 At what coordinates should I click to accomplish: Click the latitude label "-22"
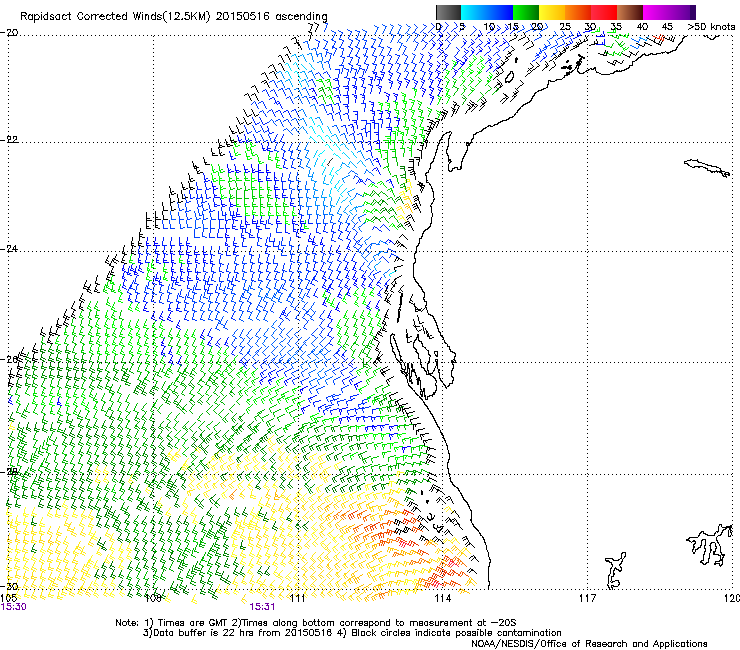9,140
